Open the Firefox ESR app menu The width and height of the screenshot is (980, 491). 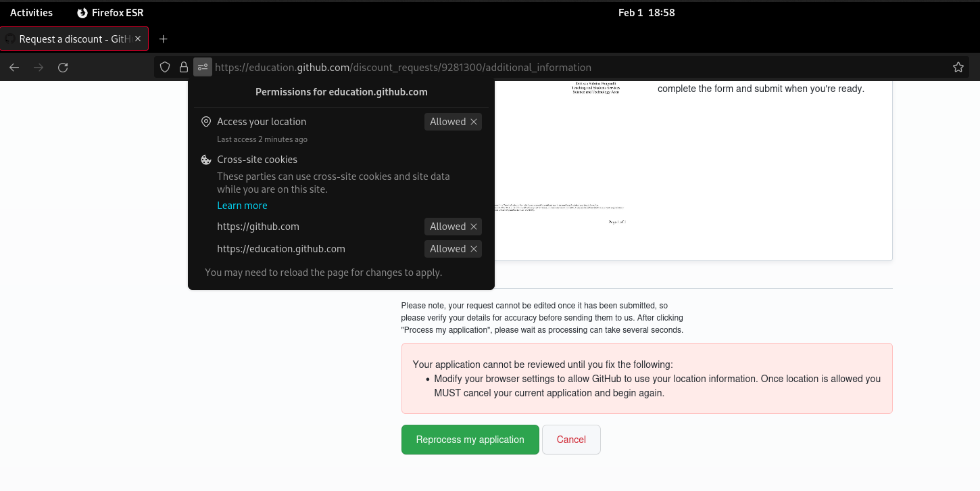(x=110, y=12)
